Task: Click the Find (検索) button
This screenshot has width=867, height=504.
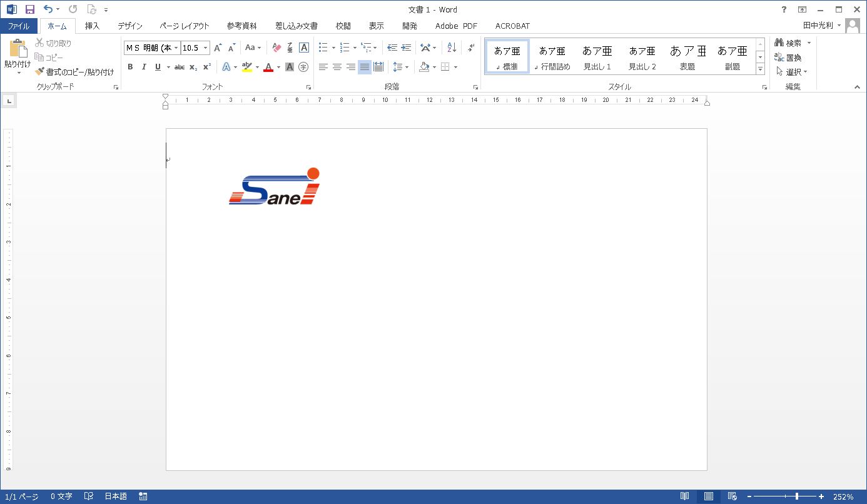Action: (x=788, y=43)
